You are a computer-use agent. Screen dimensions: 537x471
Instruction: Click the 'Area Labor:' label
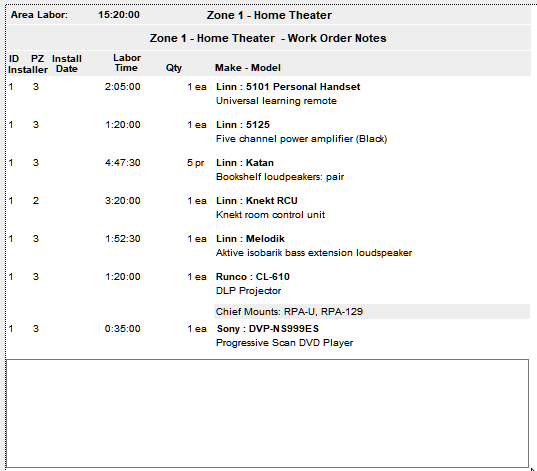(39, 15)
